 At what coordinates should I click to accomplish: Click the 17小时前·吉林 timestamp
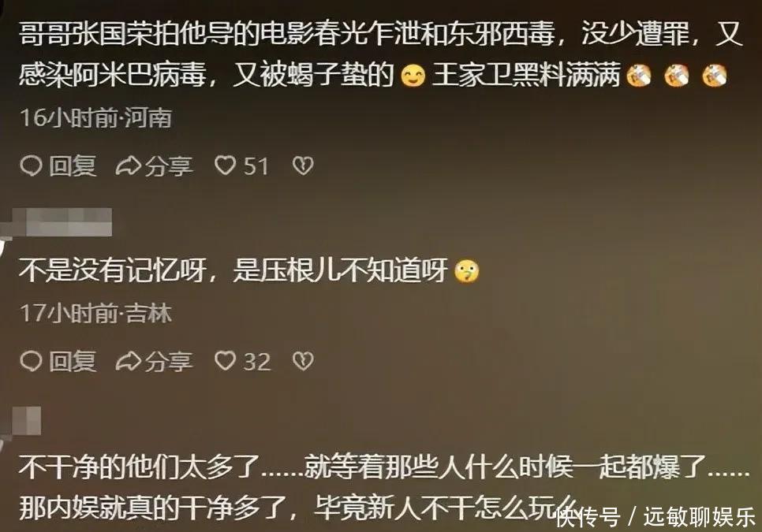tap(95, 313)
